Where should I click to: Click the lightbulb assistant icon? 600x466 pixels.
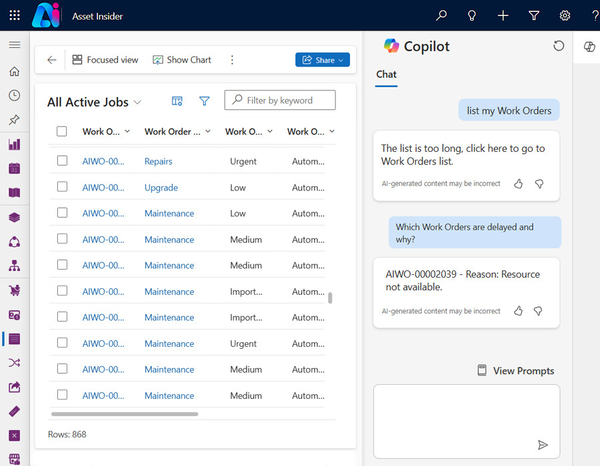(x=472, y=16)
